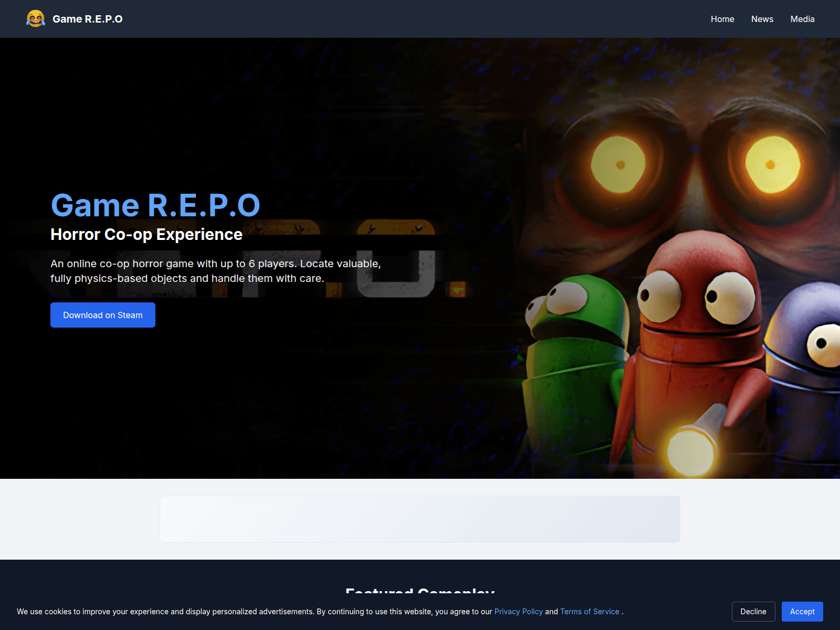This screenshot has height=630, width=840.
Task: Open the Terms of Service link
Action: [590, 612]
